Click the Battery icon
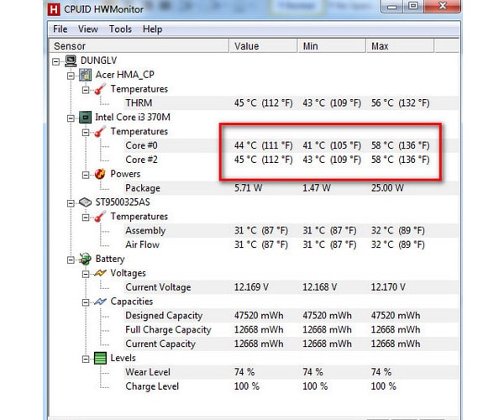This screenshot has height=420, width=504. click(85, 259)
